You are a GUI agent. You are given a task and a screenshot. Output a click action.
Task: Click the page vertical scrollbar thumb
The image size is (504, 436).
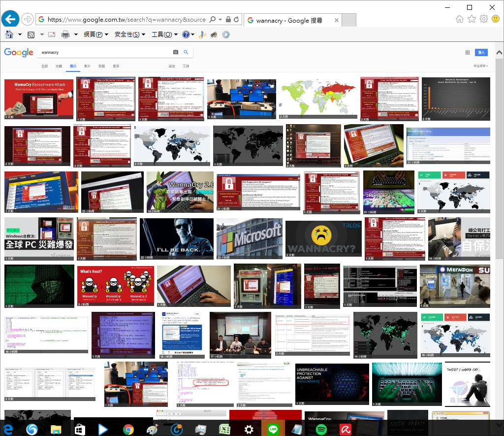point(499,158)
